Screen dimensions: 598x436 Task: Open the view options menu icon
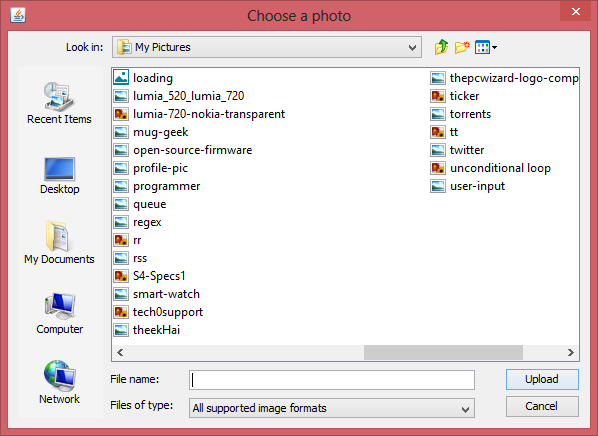pyautogui.click(x=485, y=47)
